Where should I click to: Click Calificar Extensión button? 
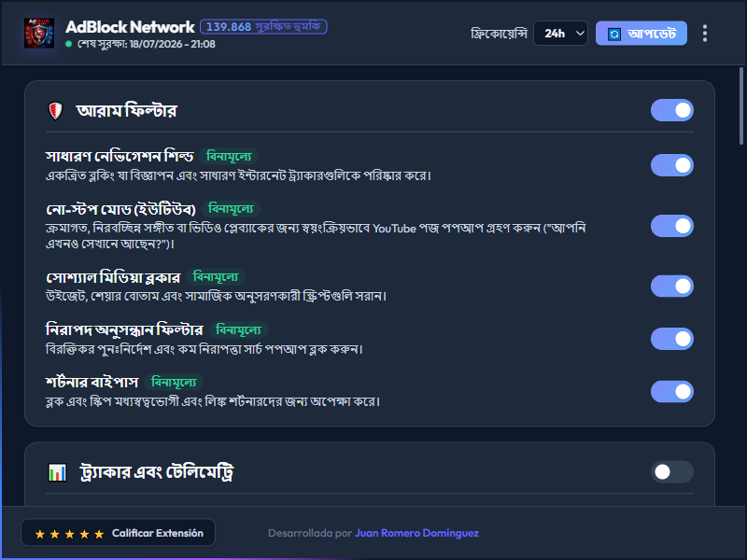click(x=119, y=532)
